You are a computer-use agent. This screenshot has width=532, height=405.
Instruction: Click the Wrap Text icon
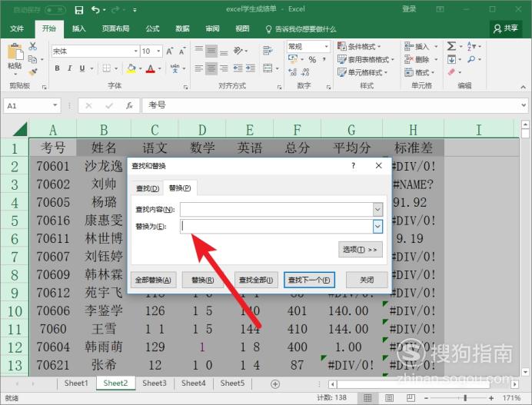[x=268, y=51]
